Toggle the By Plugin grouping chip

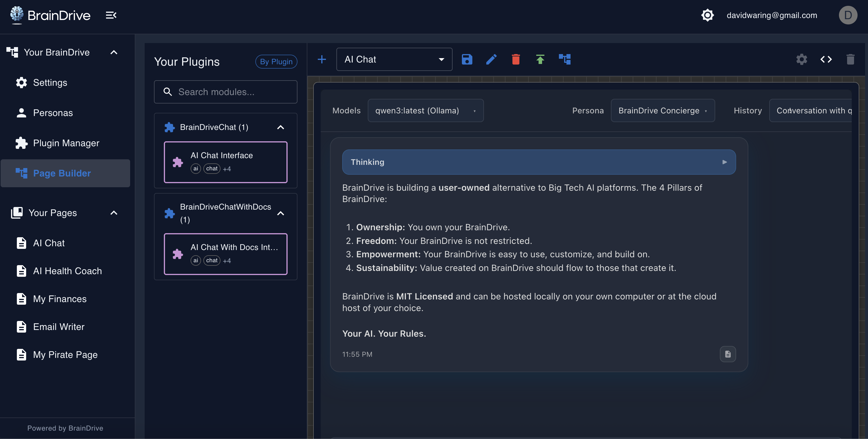[276, 62]
